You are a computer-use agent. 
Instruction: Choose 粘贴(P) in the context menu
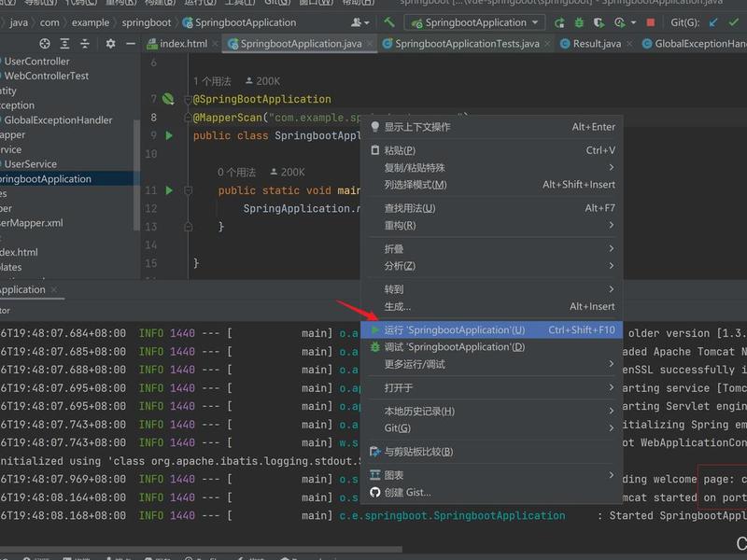coord(492,150)
